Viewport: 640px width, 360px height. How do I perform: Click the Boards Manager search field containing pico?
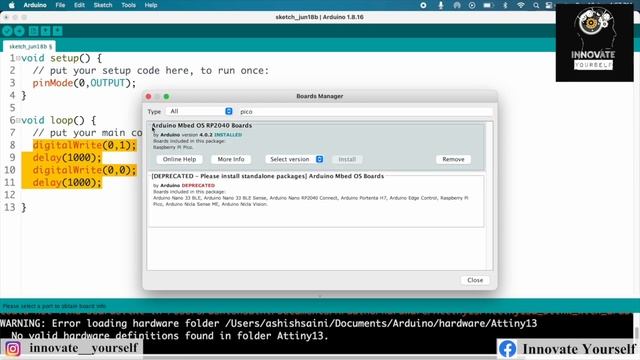(x=365, y=111)
